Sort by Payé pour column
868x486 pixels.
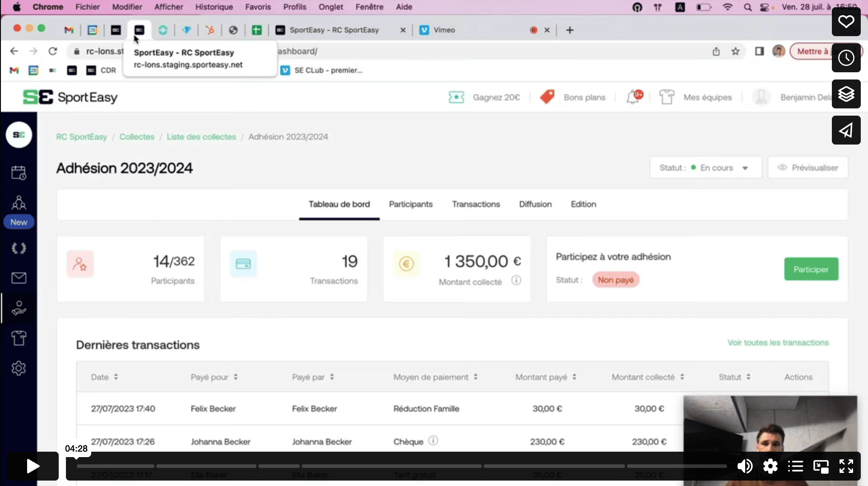214,377
